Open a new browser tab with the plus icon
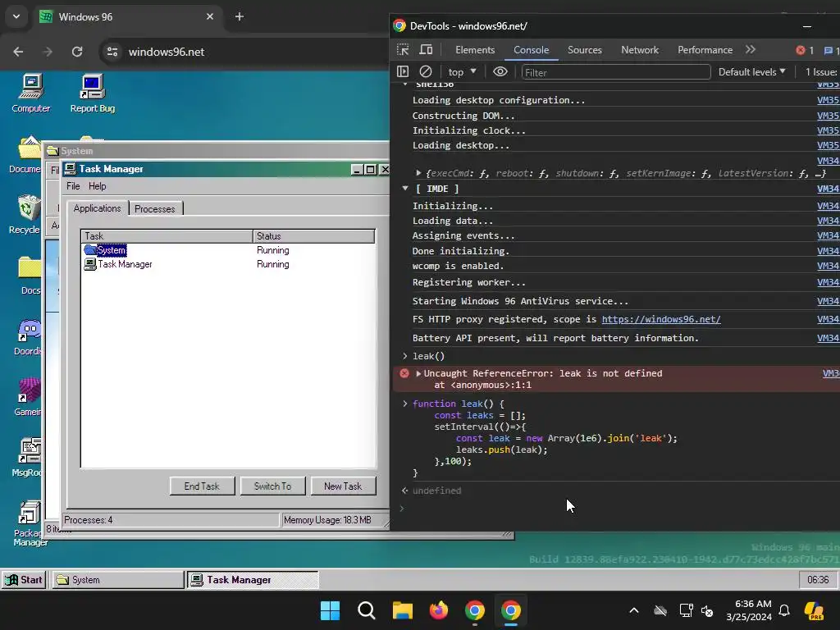Image resolution: width=840 pixels, height=630 pixels. pos(240,16)
